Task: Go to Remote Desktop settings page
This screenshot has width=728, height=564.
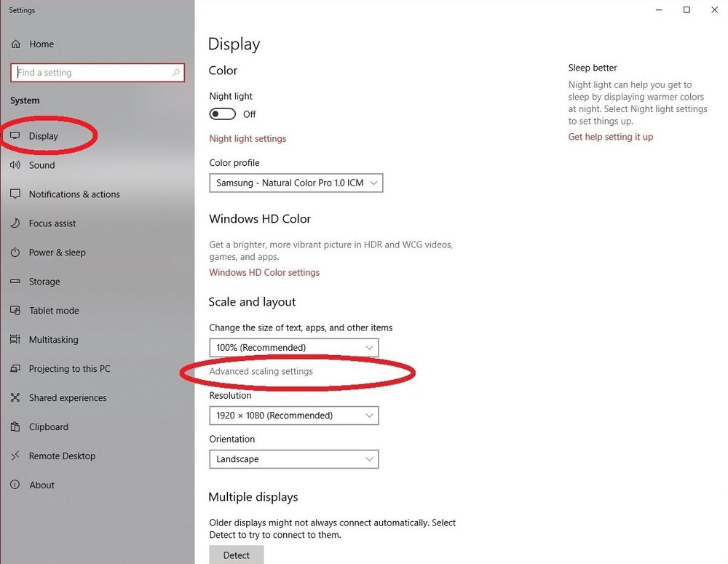Action: pyautogui.click(x=62, y=456)
